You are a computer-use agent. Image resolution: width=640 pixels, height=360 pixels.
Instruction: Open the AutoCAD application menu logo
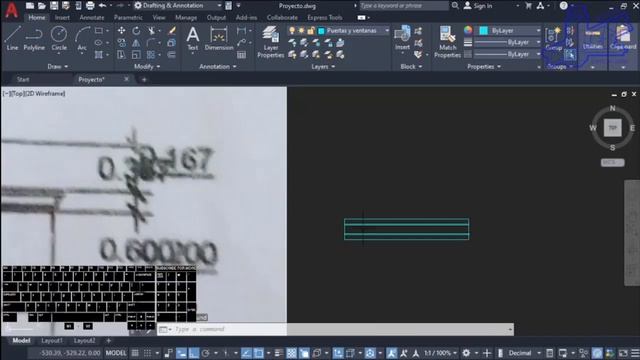11,10
